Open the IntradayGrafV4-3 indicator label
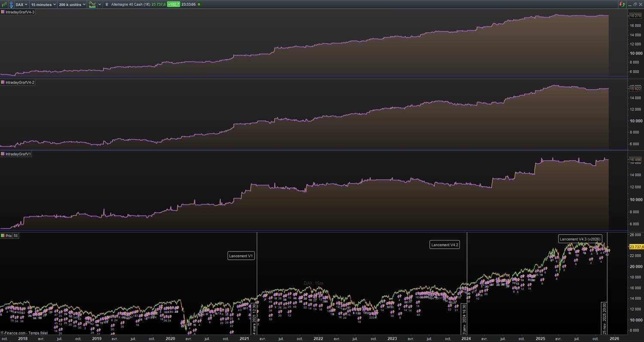 (20, 12)
